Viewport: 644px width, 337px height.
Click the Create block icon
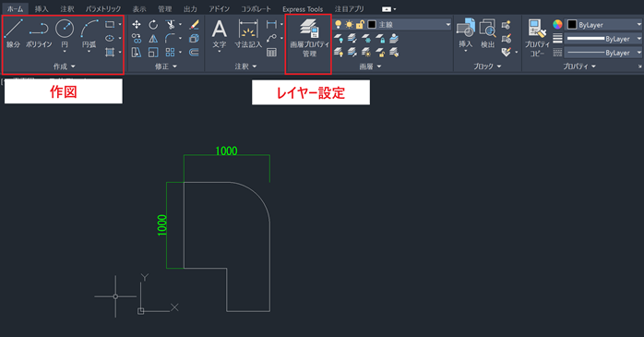click(x=507, y=25)
